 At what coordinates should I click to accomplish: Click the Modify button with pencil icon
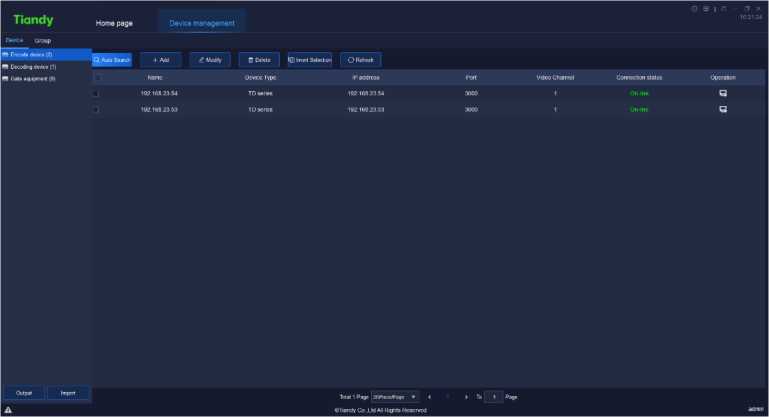210,60
